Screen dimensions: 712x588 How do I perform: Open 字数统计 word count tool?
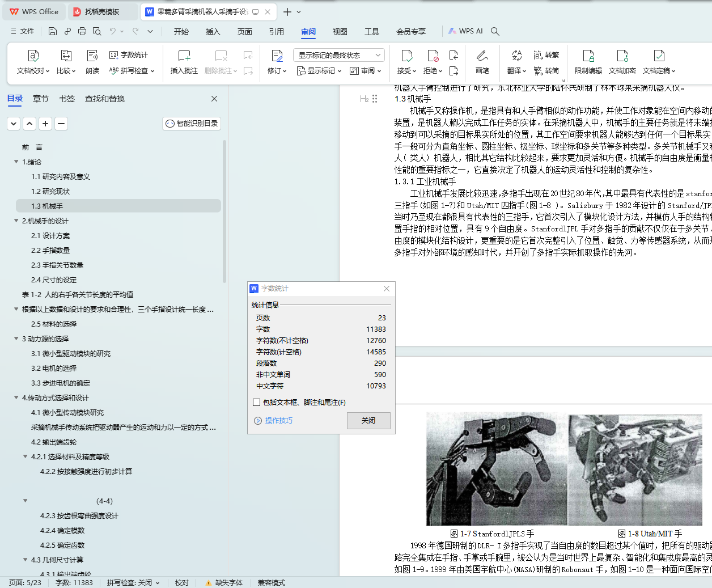click(x=129, y=55)
